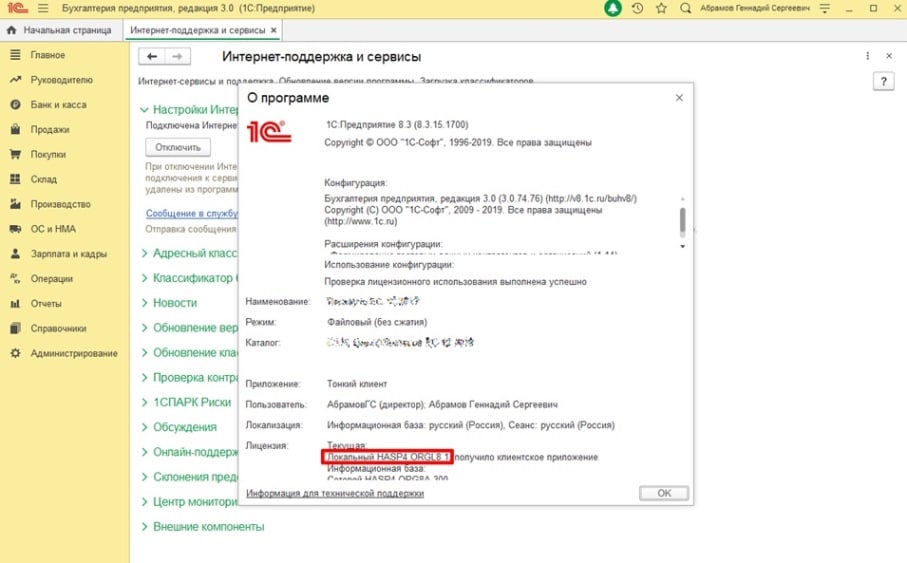
Task: Click the text Тонкий клиент
Action: coord(357,384)
